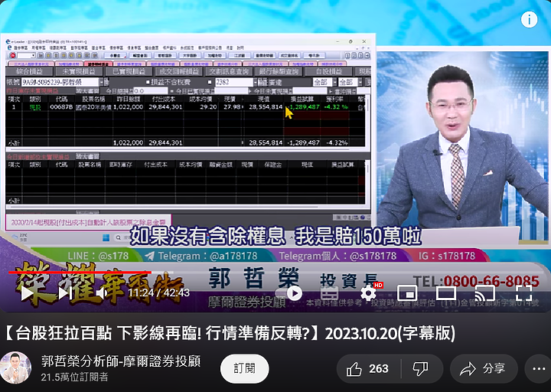
Task: Open the more actions three-dot menu
Action: (538, 368)
